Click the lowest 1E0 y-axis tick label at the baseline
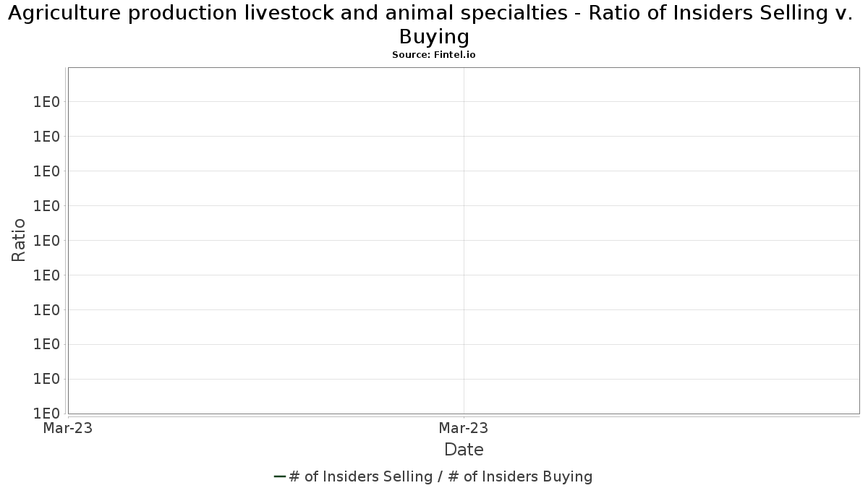 coord(46,414)
